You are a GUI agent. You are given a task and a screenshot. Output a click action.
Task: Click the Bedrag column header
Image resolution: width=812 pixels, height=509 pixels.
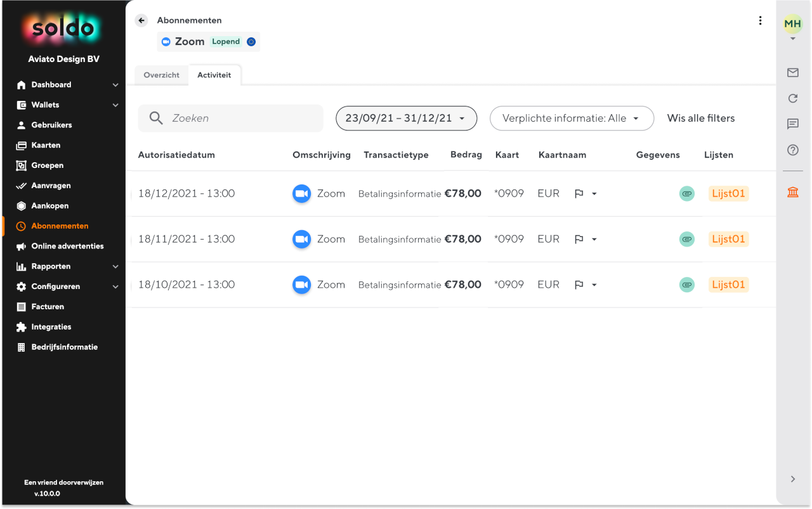click(466, 155)
